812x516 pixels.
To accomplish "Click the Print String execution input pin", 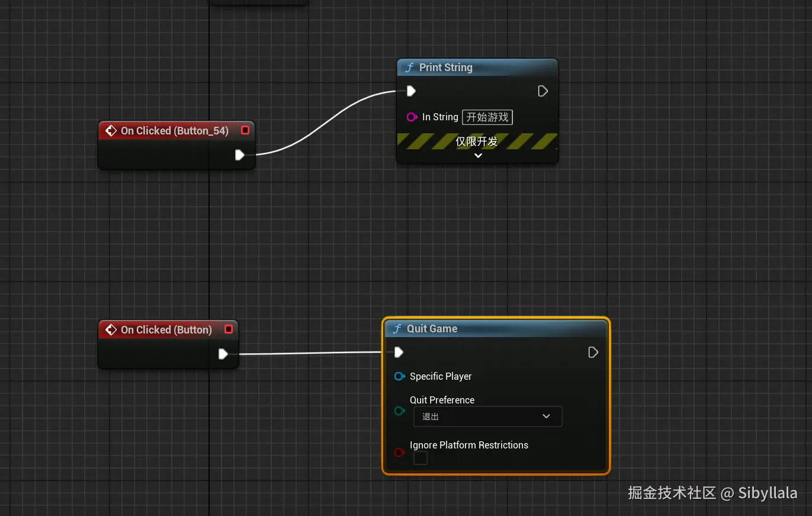I will [x=411, y=91].
